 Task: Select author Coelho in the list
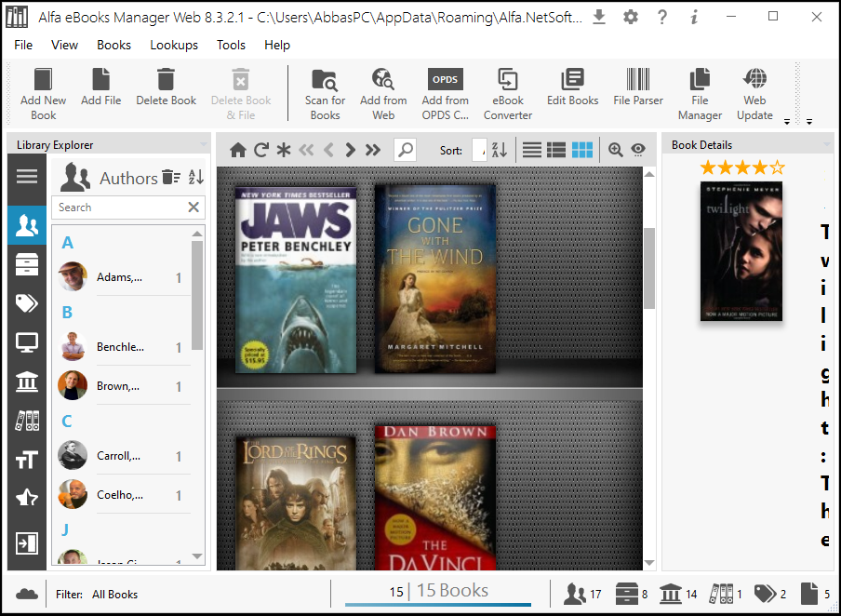pos(124,495)
